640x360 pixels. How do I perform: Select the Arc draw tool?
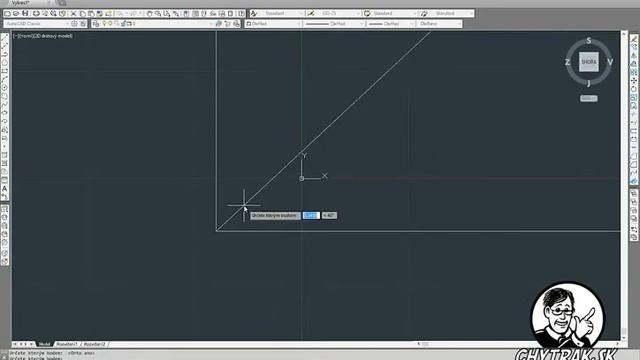(4, 79)
